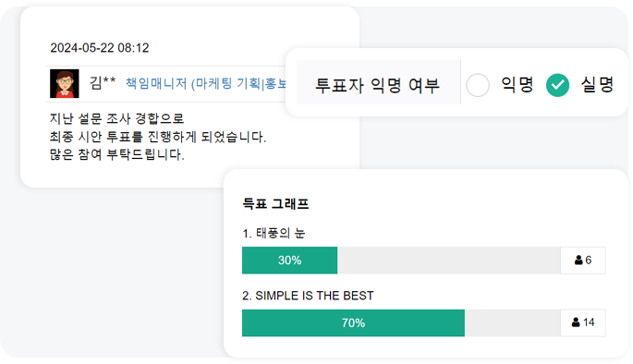Select the checked 실명 radio button
The image size is (633, 364).
tap(557, 85)
